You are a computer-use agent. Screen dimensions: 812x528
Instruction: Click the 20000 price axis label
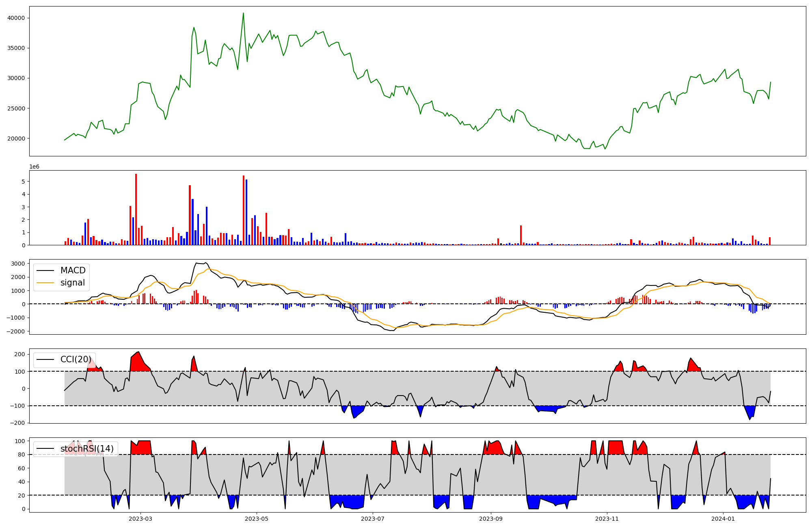click(x=16, y=138)
